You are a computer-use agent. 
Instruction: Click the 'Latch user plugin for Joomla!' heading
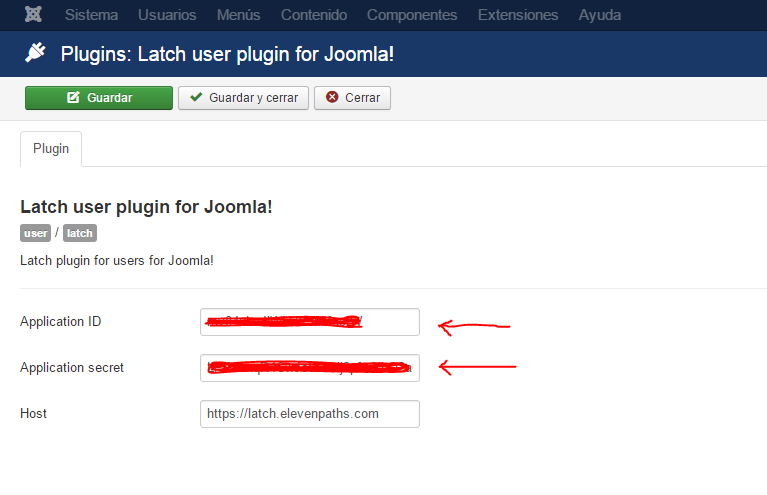(146, 207)
